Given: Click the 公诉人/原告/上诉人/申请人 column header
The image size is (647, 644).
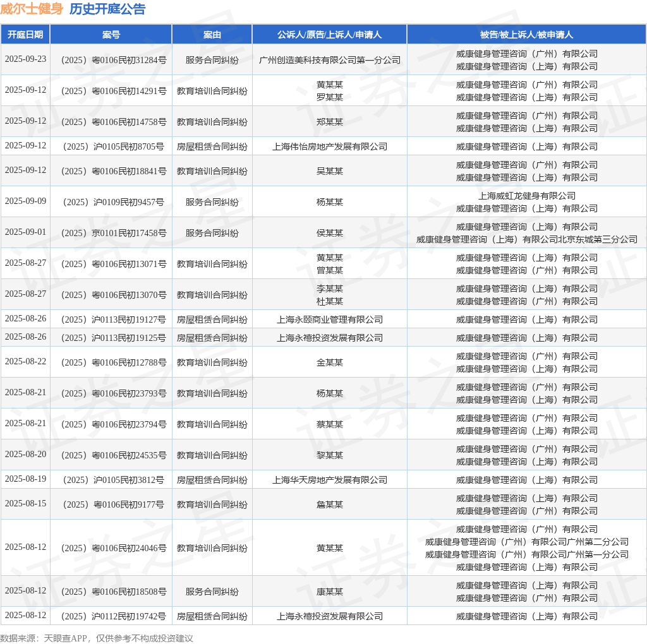Looking at the screenshot, I should pyautogui.click(x=329, y=35).
